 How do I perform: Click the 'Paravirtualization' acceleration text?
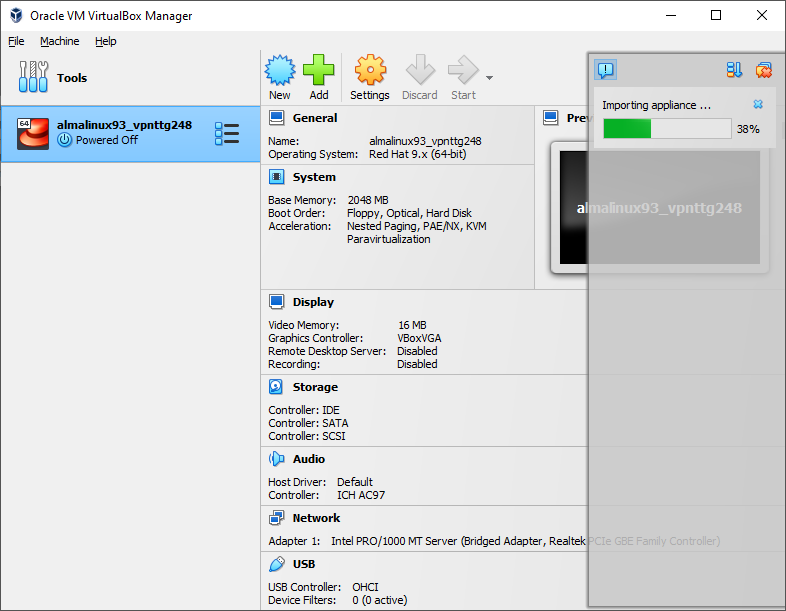[388, 239]
